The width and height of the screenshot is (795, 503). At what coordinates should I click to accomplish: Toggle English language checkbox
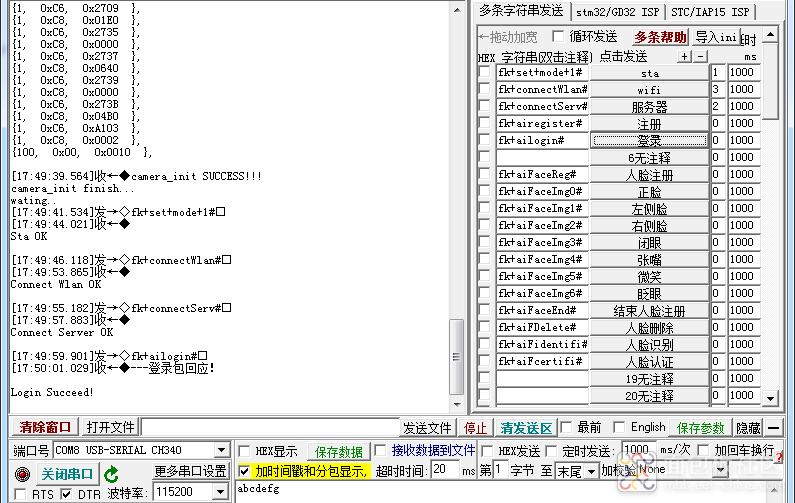pyautogui.click(x=619, y=427)
